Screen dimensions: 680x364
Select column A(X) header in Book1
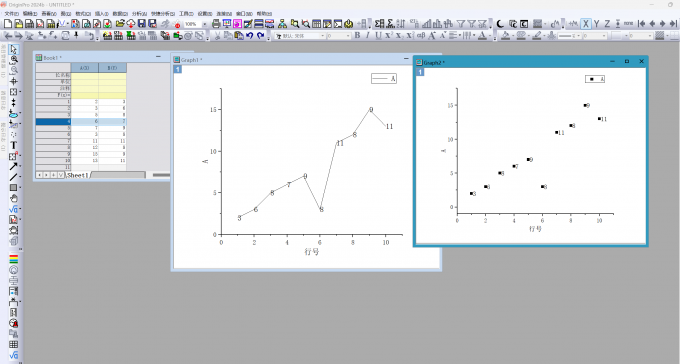pos(85,68)
